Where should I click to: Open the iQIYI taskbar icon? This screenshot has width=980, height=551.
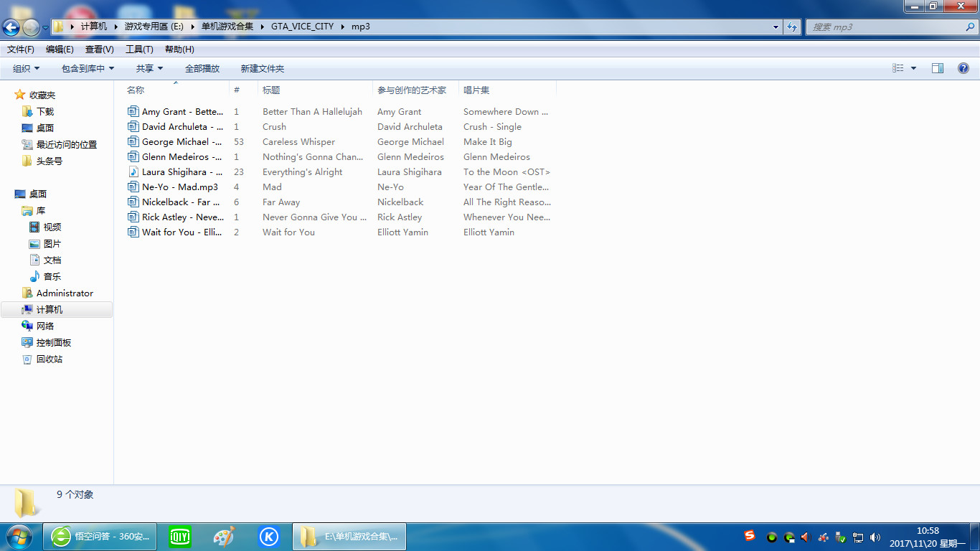(x=180, y=537)
